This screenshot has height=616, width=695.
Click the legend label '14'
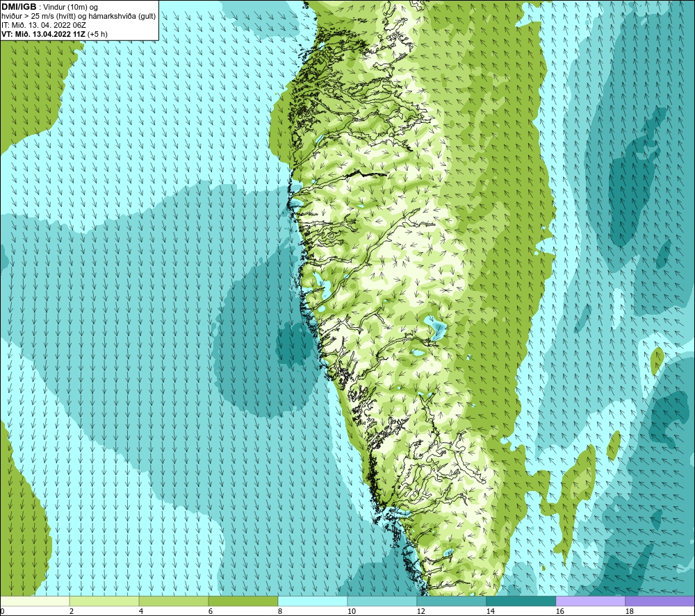point(490,611)
